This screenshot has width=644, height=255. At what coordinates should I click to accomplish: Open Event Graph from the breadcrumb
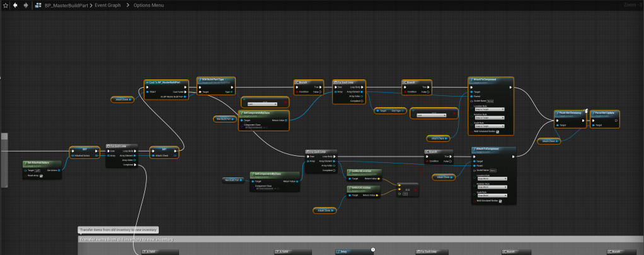[x=110, y=5]
